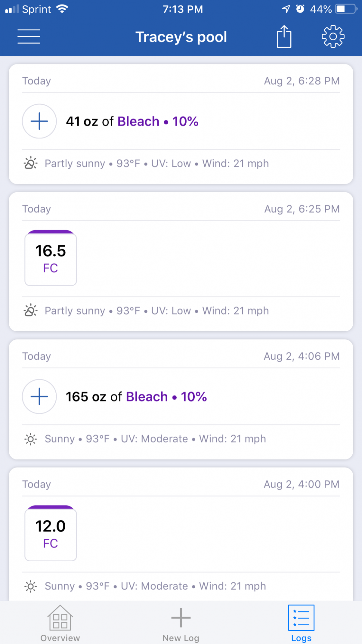
Task: Open the hamburger menu
Action: (29, 36)
